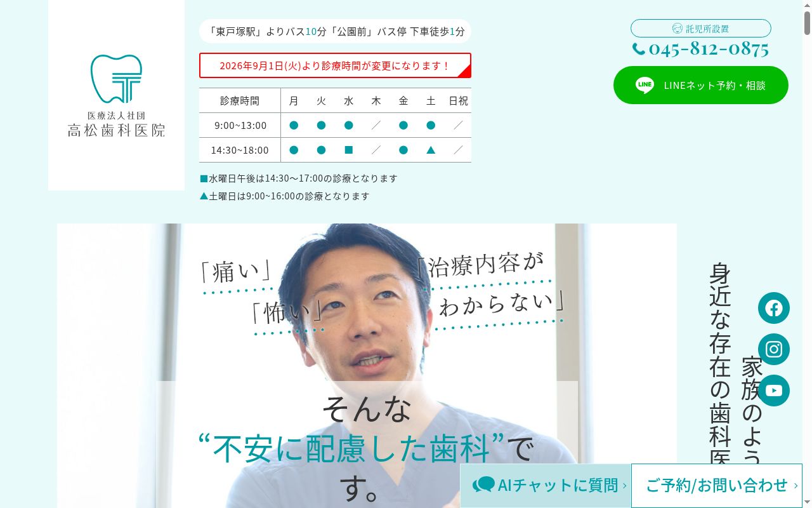812x508 pixels.
Task: Click the 月 weekday column header
Action: [294, 100]
